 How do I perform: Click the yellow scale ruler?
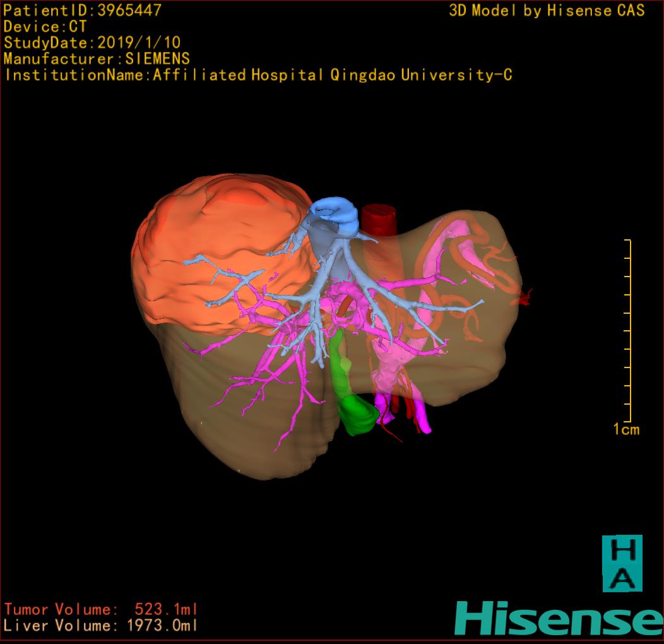[628, 331]
